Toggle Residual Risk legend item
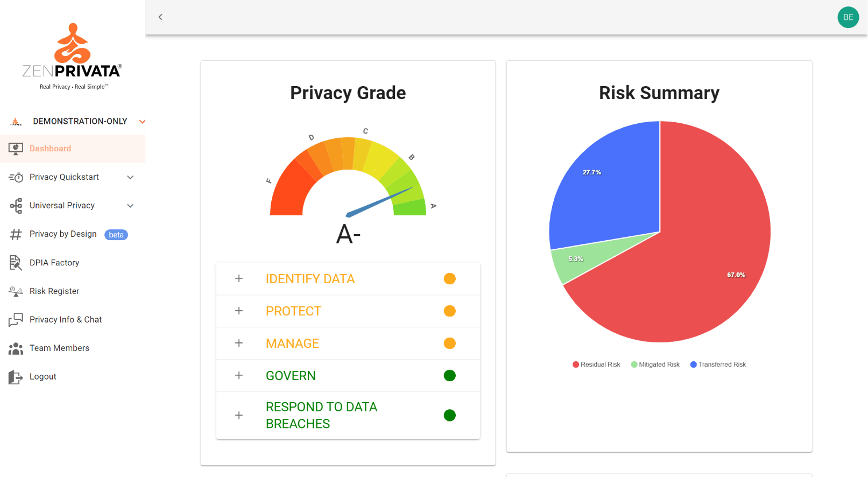 coord(596,364)
